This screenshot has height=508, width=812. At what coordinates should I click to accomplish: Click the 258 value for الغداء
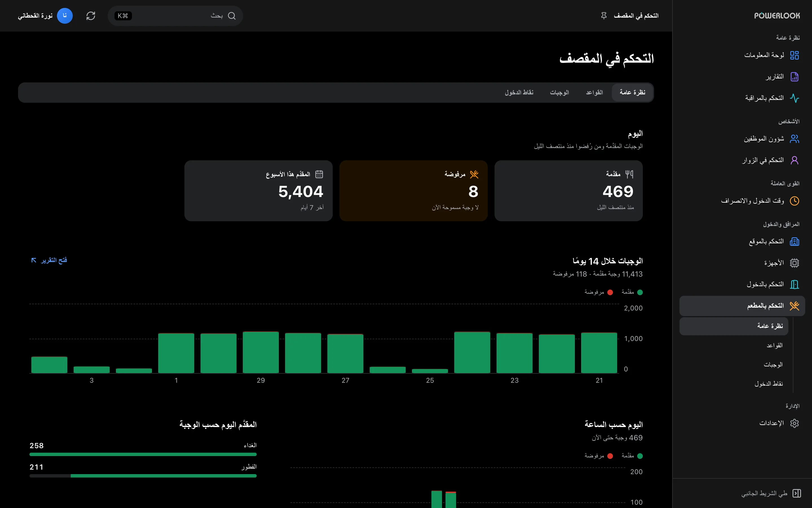[37, 446]
